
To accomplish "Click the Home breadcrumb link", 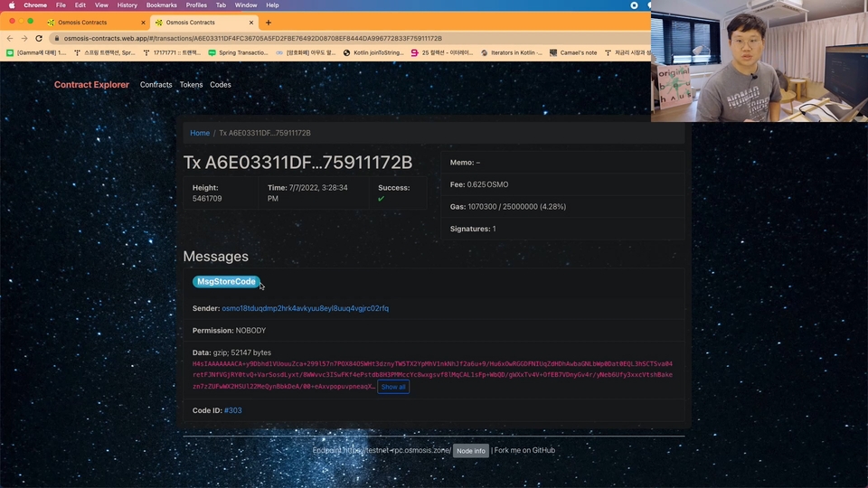I will pos(200,133).
